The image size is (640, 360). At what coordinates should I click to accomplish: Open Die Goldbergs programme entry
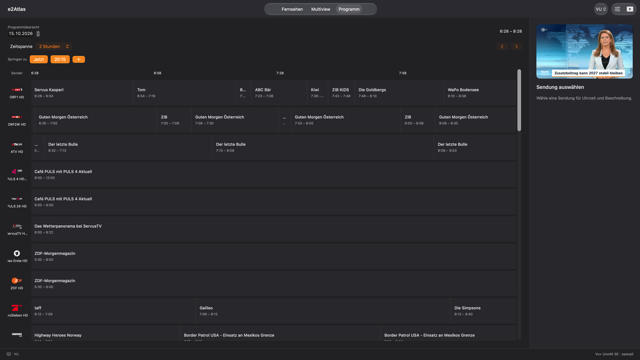tap(399, 93)
